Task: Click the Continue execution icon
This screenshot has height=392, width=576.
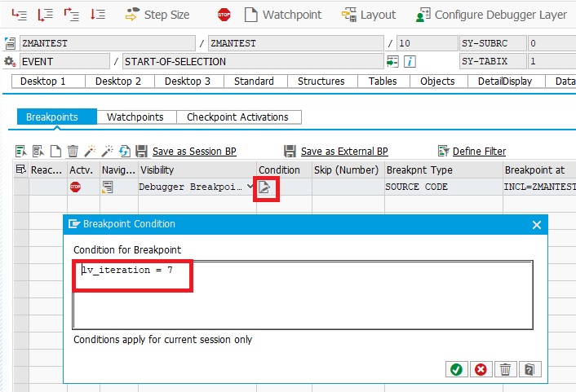Action: 98,15
